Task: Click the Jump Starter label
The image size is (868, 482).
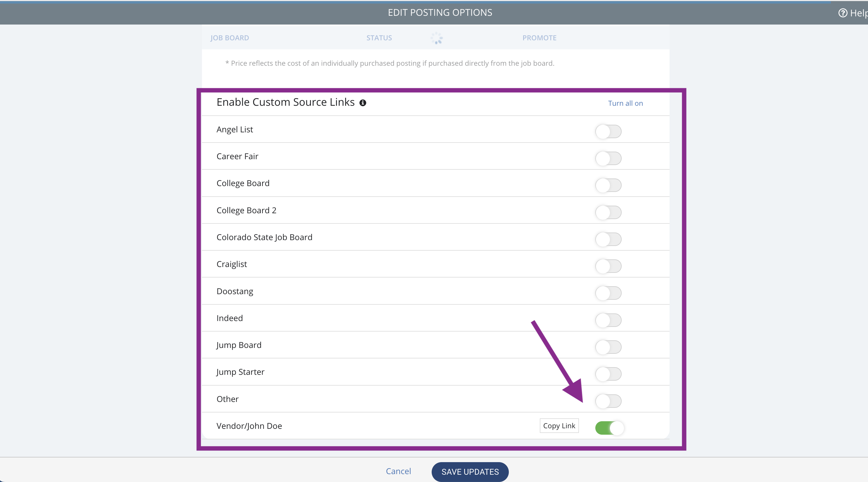Action: [x=240, y=372]
